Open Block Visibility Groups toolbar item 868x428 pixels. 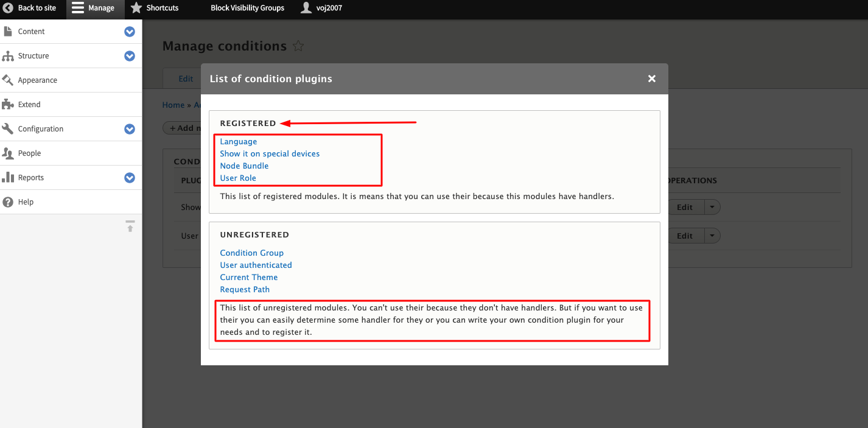coord(247,8)
